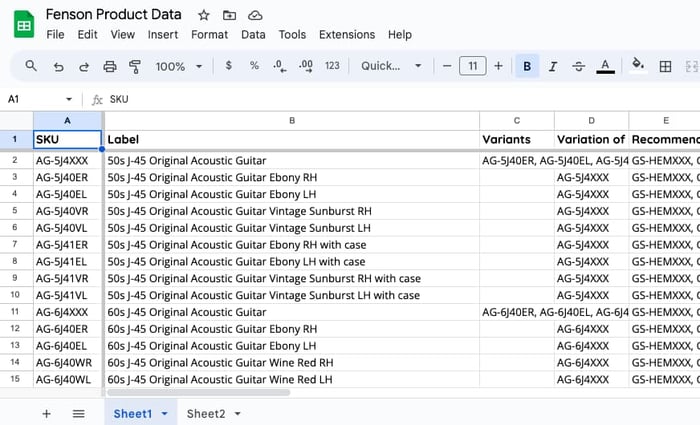Click the formula bar containing SKU
Viewport: 700px width, 425px height.
coord(402,99)
